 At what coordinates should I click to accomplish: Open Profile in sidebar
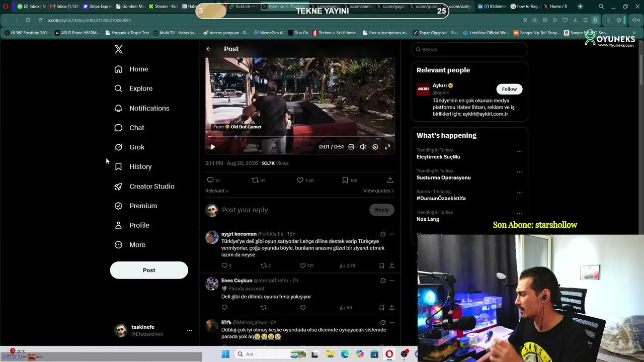pyautogui.click(x=132, y=225)
